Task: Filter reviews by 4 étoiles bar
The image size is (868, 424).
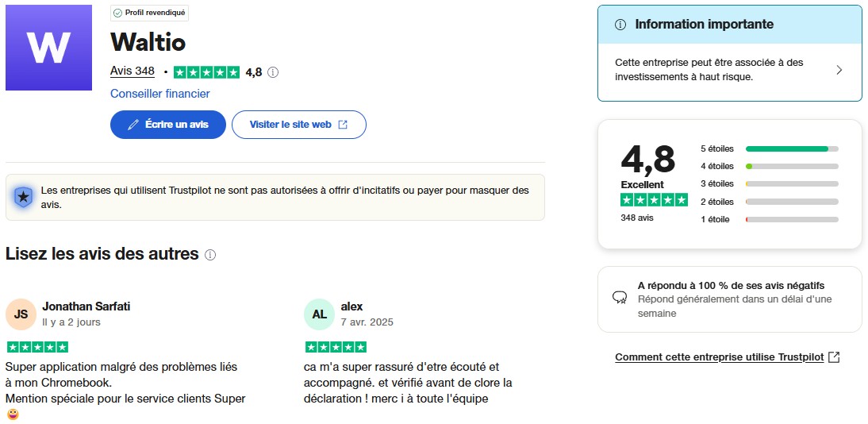Action: pos(791,166)
